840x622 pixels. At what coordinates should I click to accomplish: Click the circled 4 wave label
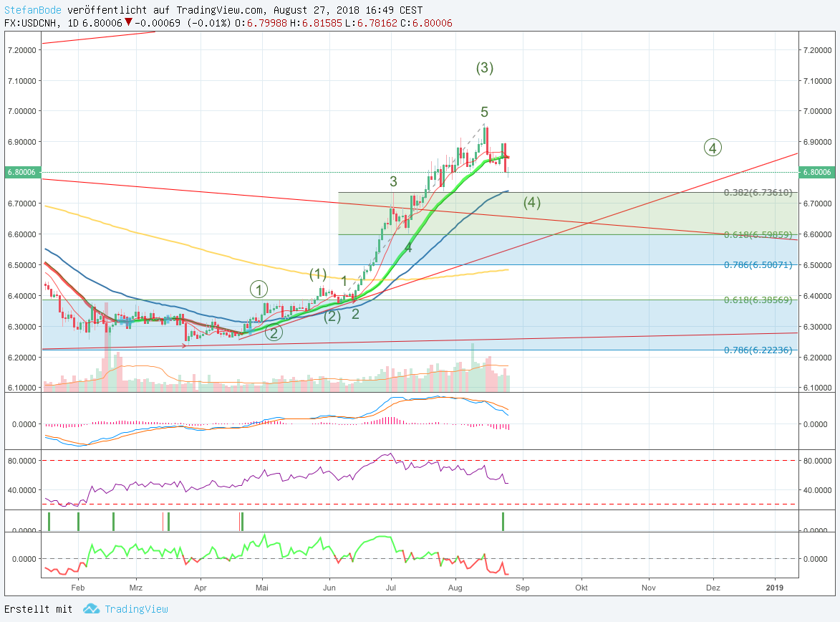tap(713, 148)
